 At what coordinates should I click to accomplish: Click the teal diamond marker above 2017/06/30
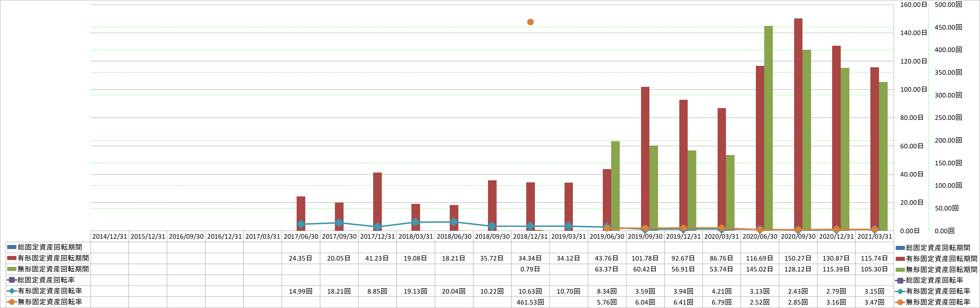coord(301,224)
